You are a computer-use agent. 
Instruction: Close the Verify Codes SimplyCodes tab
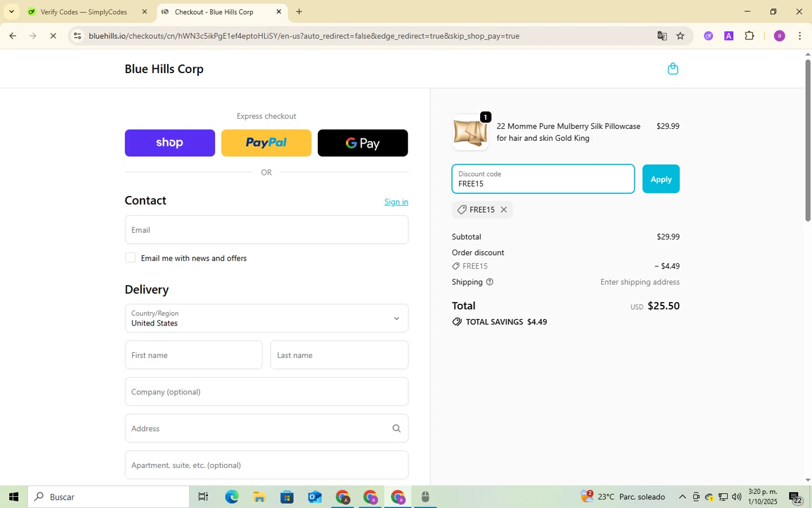coord(145,11)
